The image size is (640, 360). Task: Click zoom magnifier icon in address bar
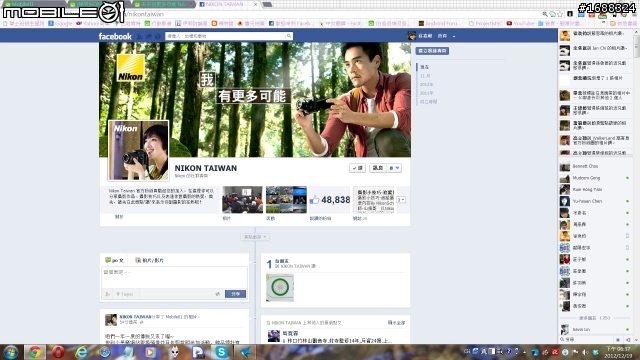(x=545, y=14)
